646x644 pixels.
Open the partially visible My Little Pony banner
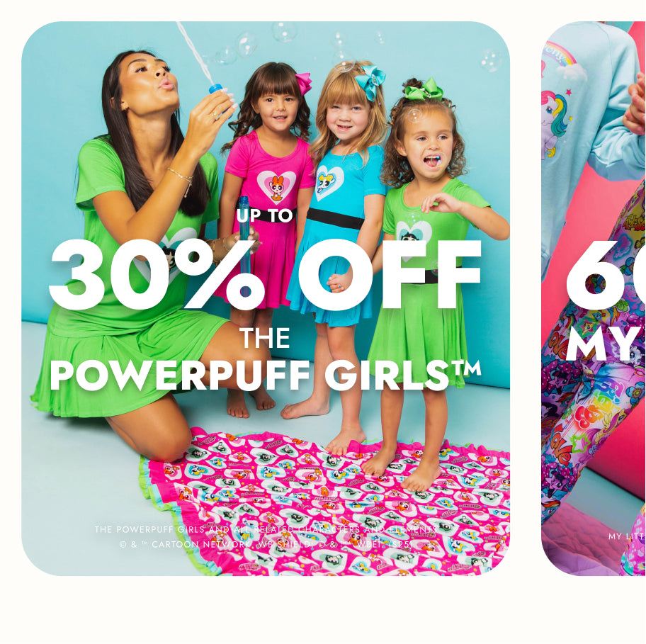coord(594,298)
